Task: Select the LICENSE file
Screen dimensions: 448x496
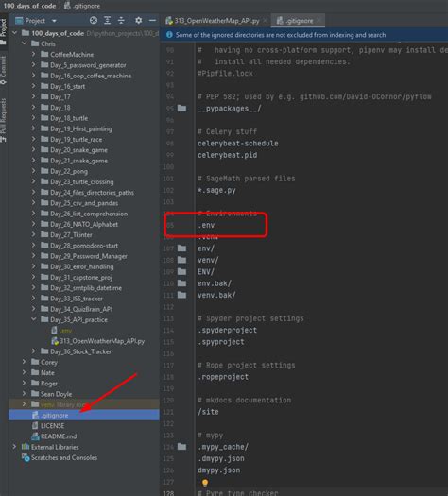Action: pyautogui.click(x=48, y=426)
